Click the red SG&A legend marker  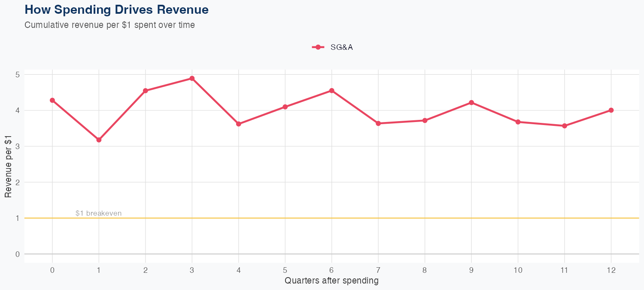[x=318, y=47]
